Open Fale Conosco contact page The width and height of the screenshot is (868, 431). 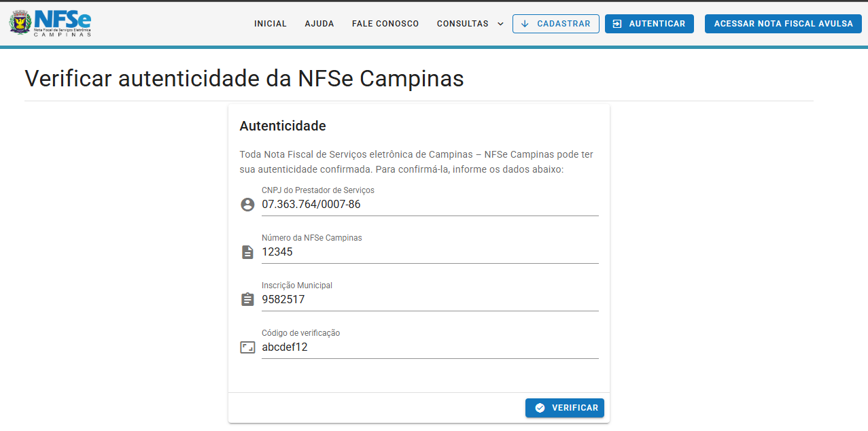coord(385,24)
